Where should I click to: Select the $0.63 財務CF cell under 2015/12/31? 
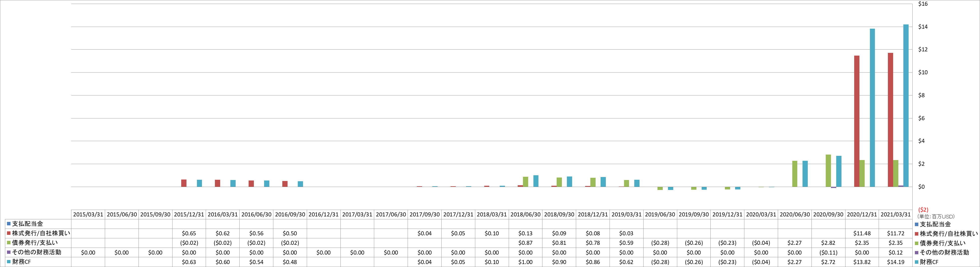click(189, 262)
